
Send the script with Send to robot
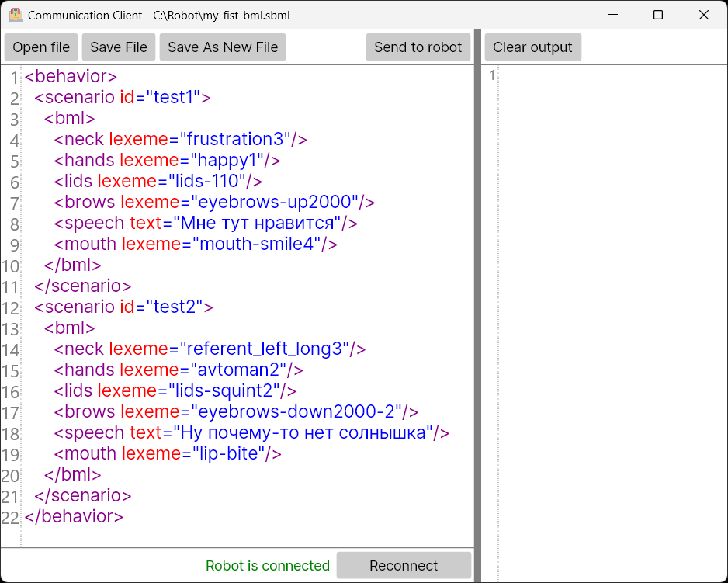coord(418,47)
